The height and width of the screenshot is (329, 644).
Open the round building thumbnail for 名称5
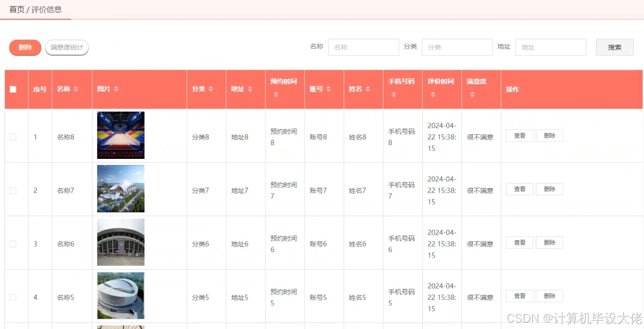point(121,296)
